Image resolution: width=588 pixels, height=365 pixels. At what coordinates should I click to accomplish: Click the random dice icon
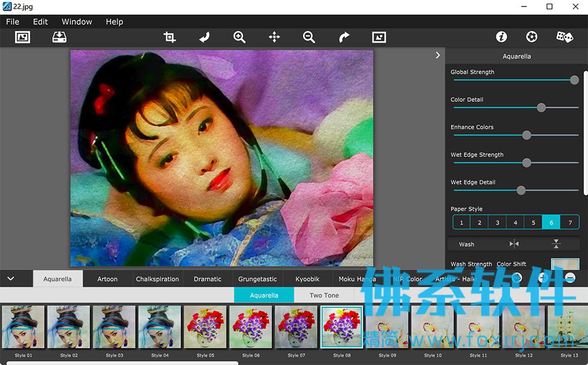[x=564, y=37]
